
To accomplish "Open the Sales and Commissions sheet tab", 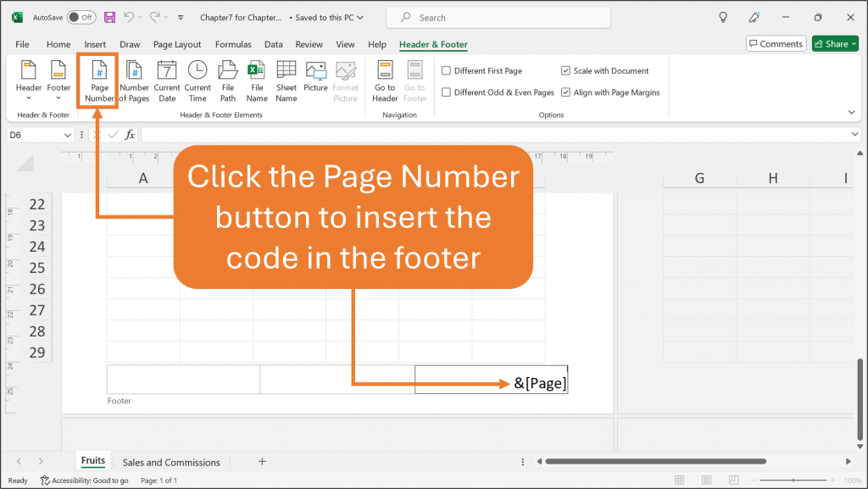I will (170, 462).
